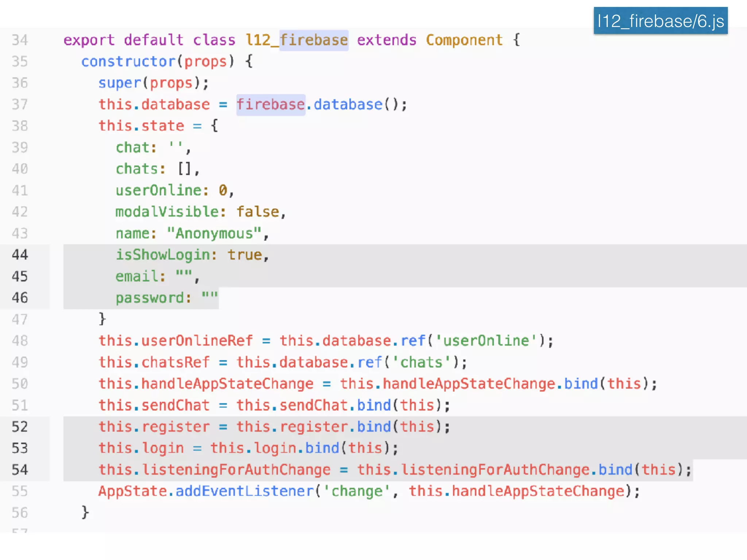Click line number 56 in gutter
The height and width of the screenshot is (560, 747).
tap(20, 513)
